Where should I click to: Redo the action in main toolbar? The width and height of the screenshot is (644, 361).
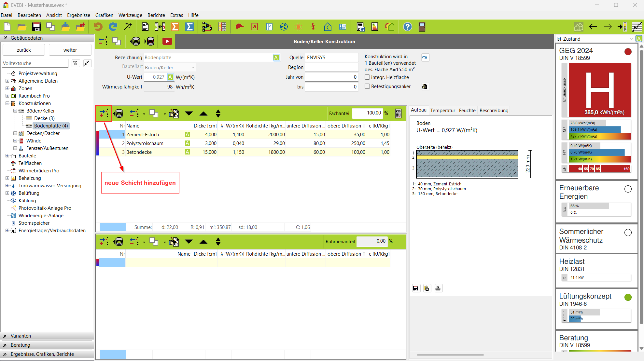(x=113, y=27)
